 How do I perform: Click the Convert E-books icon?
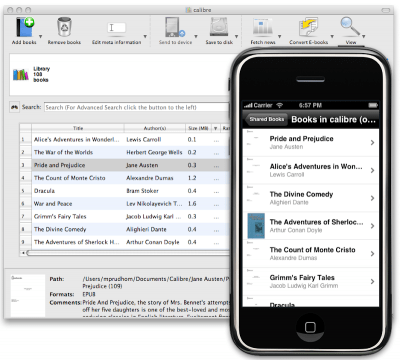pos(308,27)
